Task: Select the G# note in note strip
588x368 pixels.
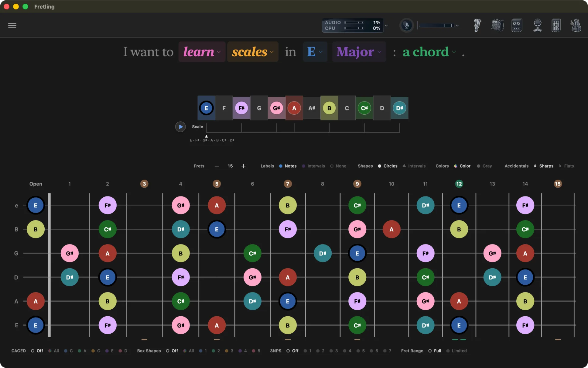Action: pos(276,108)
